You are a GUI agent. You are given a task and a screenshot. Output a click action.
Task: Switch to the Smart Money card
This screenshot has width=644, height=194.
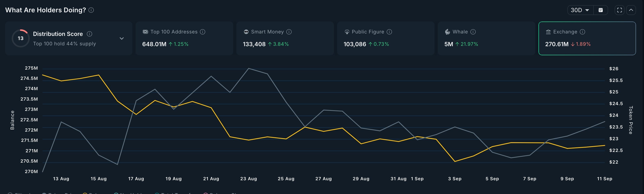(285, 38)
